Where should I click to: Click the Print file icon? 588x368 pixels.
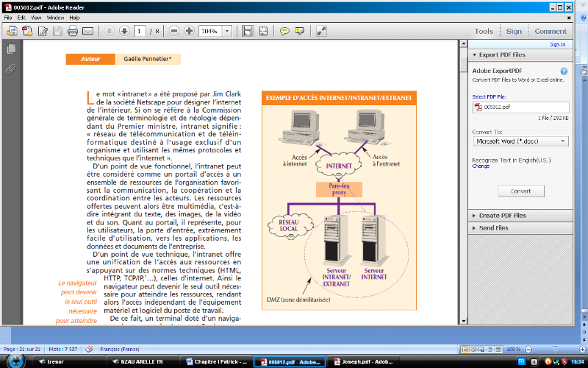(73, 31)
